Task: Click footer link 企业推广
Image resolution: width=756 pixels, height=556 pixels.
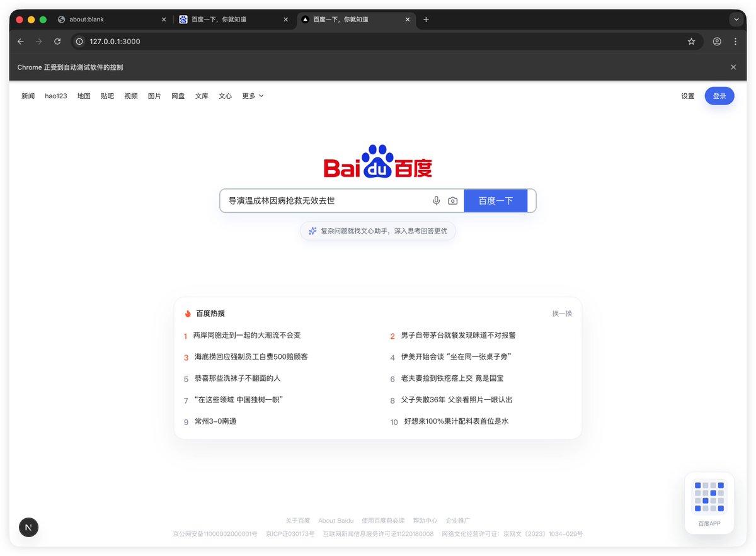Action: click(x=458, y=521)
